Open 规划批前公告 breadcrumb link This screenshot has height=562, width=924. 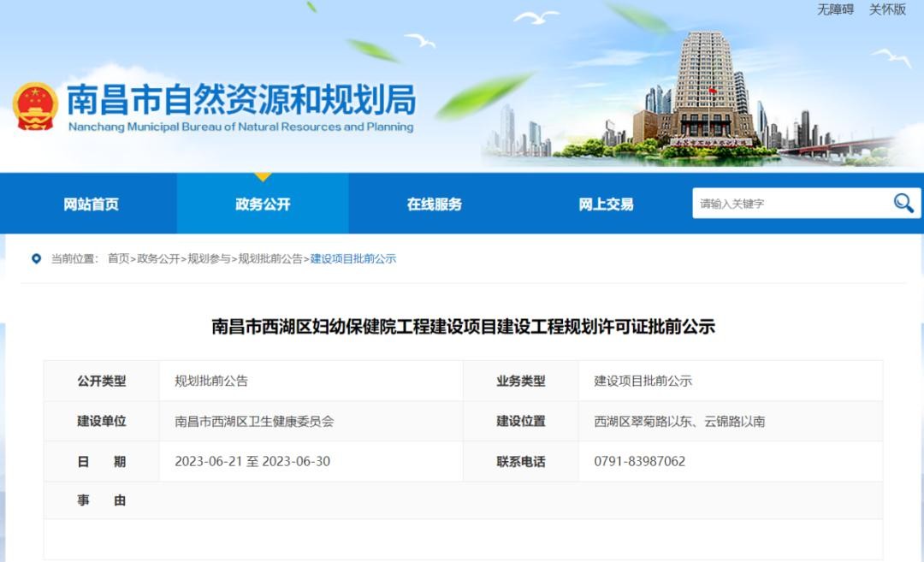pos(270,258)
